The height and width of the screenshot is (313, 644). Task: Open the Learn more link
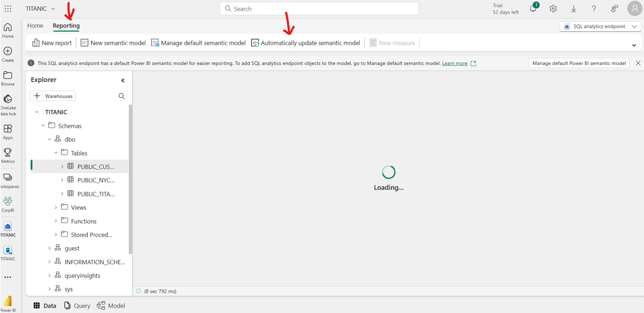coord(455,63)
